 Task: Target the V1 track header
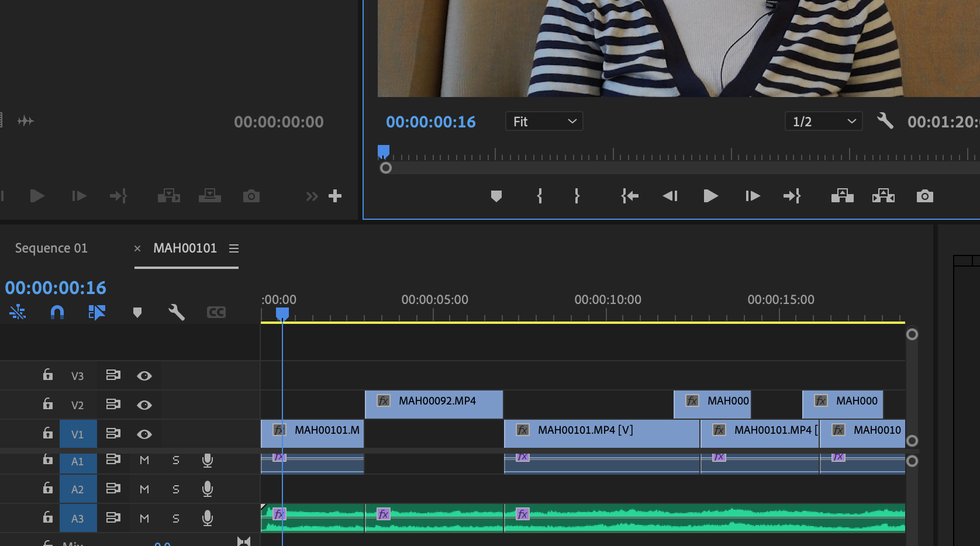tap(78, 434)
